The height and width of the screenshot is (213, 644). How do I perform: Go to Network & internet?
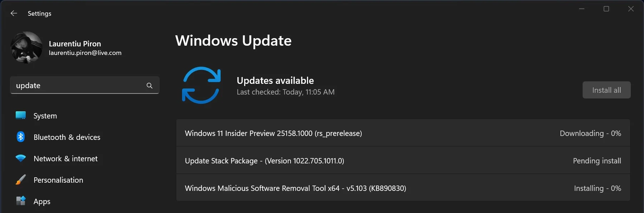click(65, 159)
